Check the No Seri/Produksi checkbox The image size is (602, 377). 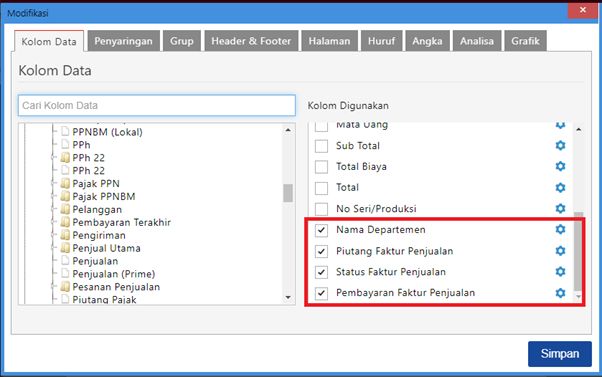(x=321, y=209)
